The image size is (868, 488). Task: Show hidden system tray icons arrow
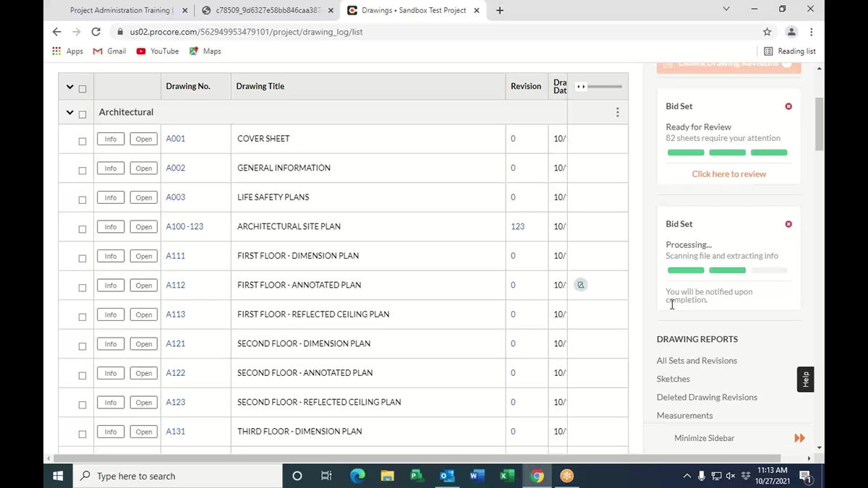[686, 476]
